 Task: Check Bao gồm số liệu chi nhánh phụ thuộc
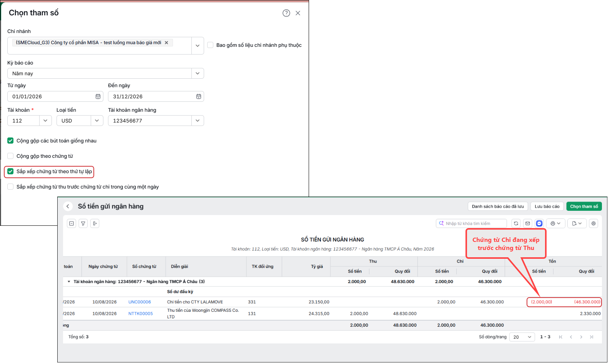pos(210,45)
